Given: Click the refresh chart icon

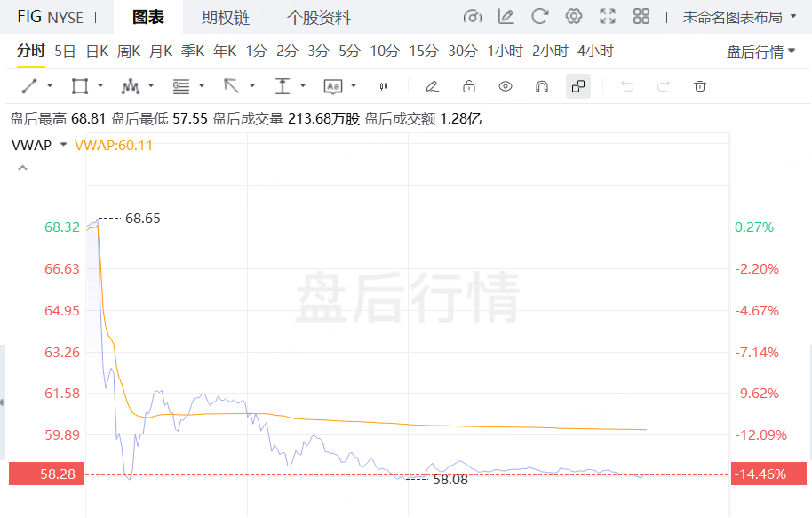Looking at the screenshot, I should [x=539, y=17].
